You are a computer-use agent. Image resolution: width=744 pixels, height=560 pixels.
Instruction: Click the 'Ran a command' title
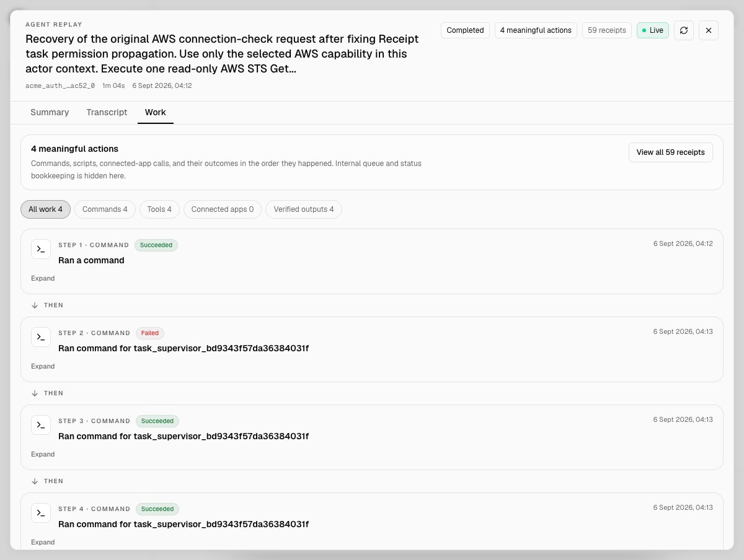[91, 260]
